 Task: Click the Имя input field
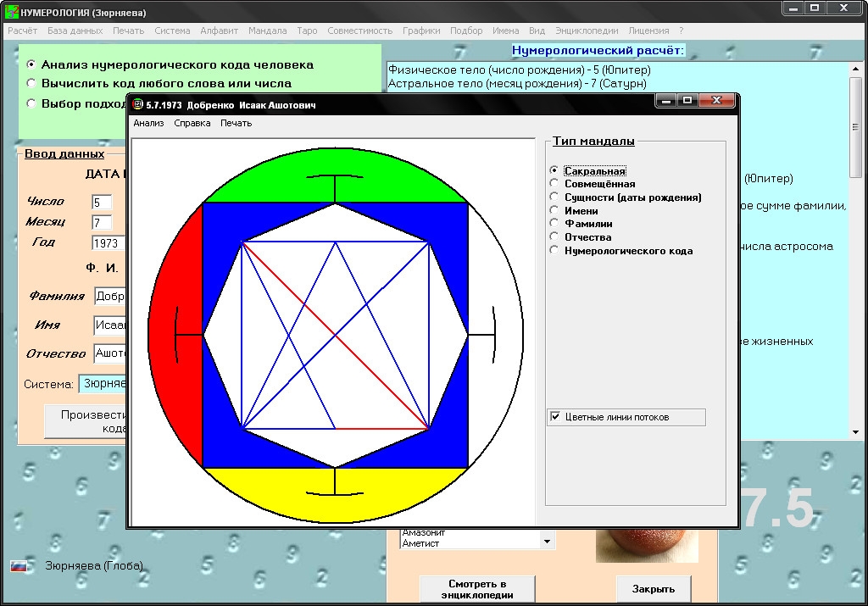(x=110, y=325)
